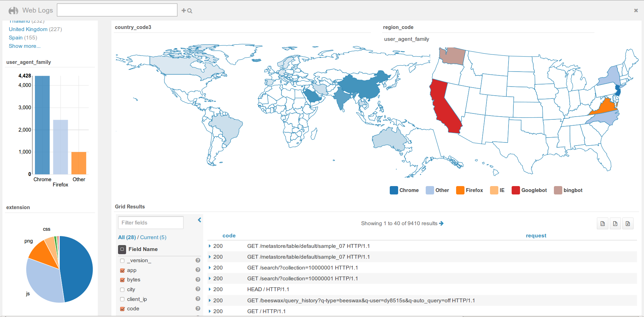Switch to All (28) fields view

click(x=127, y=237)
